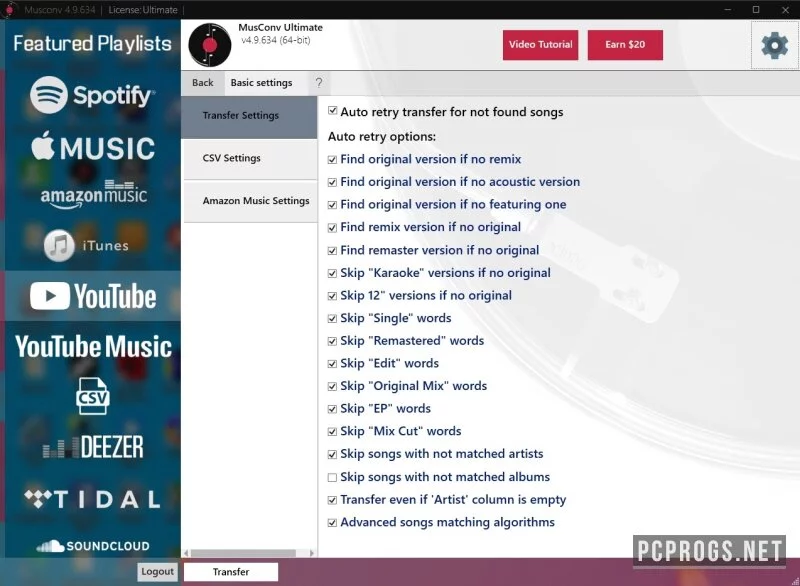Toggle Advanced songs matching algorithms
This screenshot has width=800, height=586.
(332, 523)
